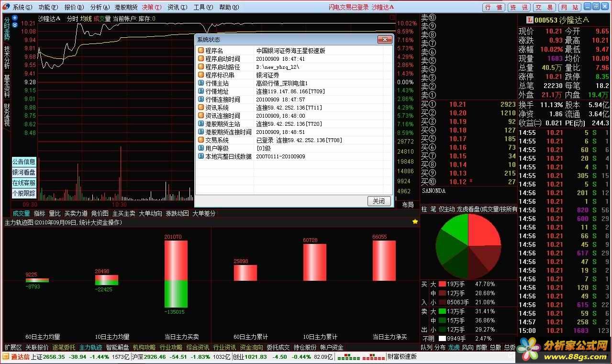Click the app logo icon in the menu bar
The height and width of the screenshot is (364, 612).
pyautogui.click(x=6, y=7)
